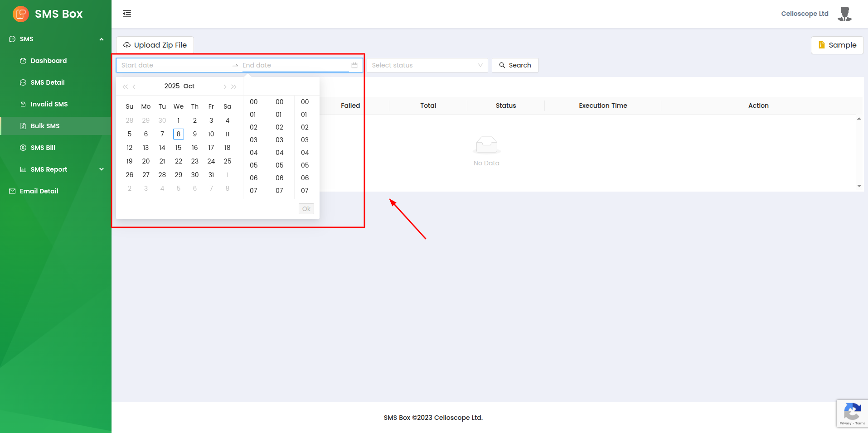The height and width of the screenshot is (433, 868).
Task: Select October 15 in the calendar
Action: (179, 148)
